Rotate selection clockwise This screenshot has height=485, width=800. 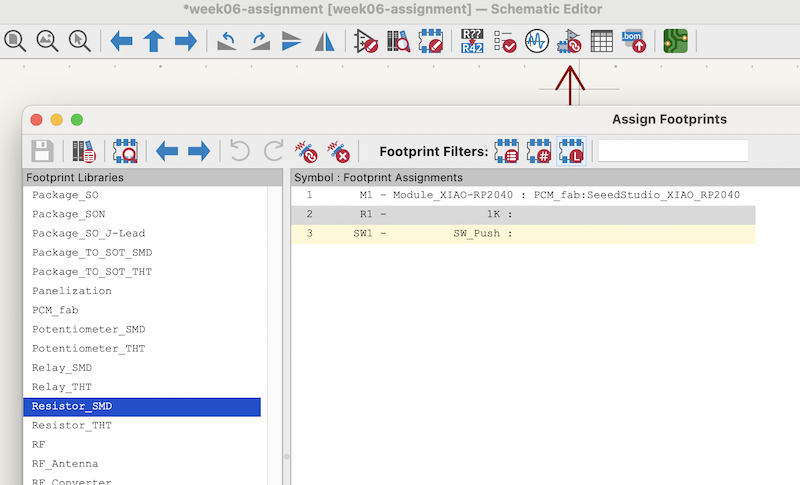tap(260, 41)
